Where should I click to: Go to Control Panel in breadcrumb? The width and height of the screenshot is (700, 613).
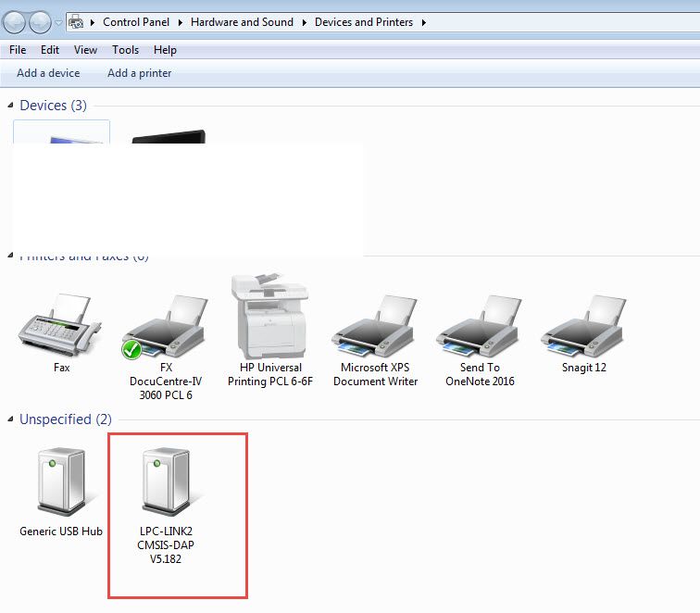[x=136, y=22]
